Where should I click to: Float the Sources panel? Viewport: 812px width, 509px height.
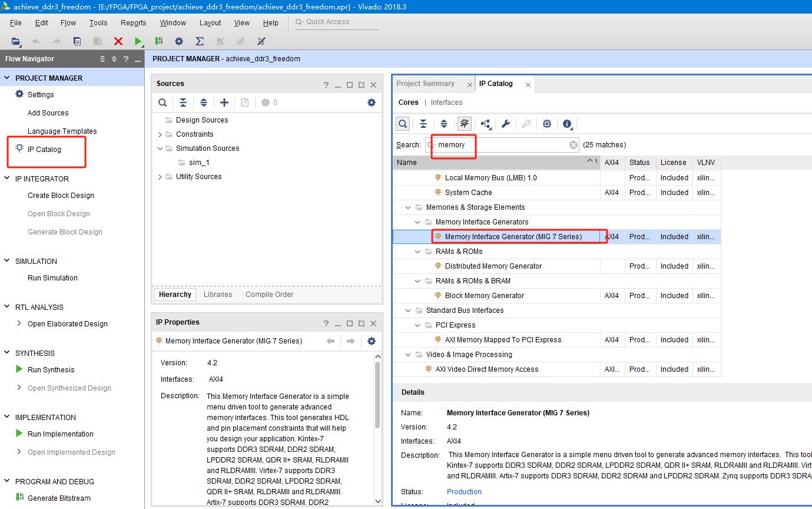[x=361, y=85]
